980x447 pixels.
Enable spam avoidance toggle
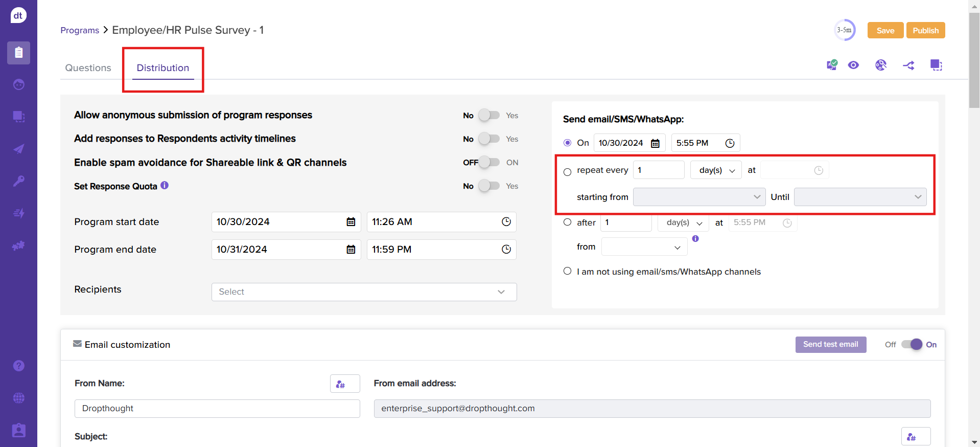(x=489, y=163)
